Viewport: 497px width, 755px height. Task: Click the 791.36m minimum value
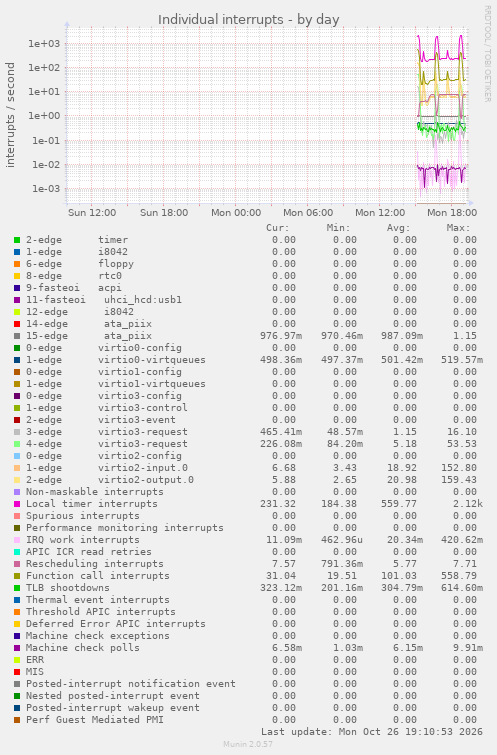coord(341,564)
